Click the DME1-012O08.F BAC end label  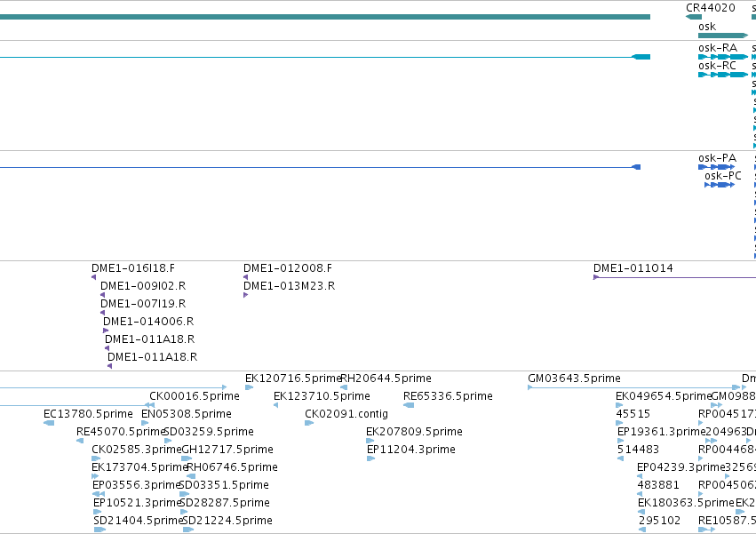pos(287,268)
